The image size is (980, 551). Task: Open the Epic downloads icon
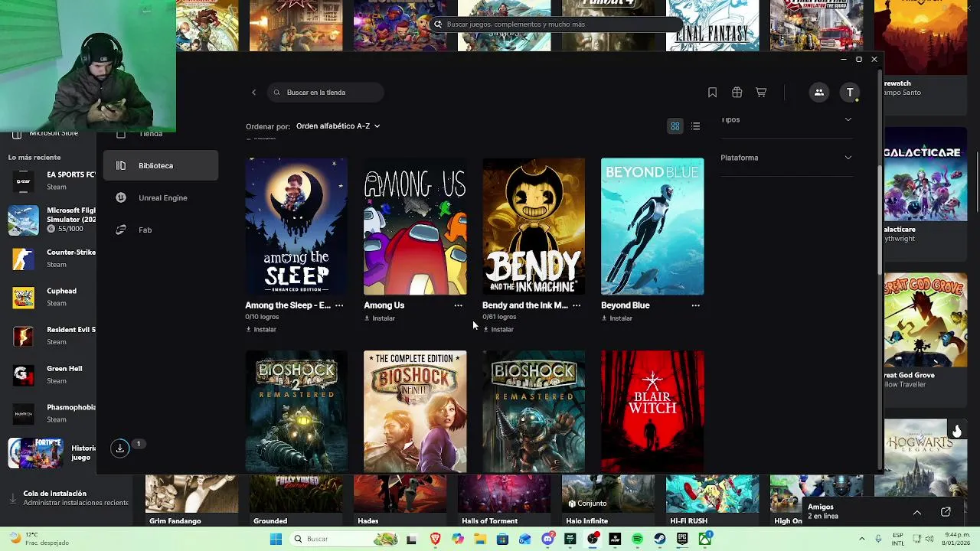pos(120,448)
